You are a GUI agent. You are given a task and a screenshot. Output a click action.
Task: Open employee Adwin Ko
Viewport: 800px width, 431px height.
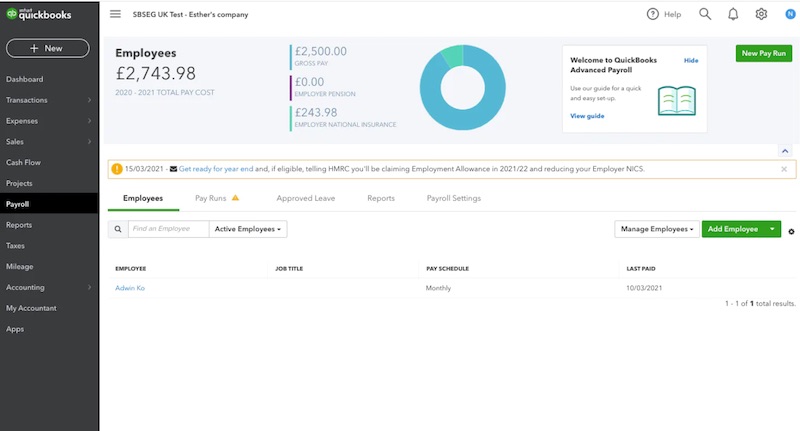130,288
